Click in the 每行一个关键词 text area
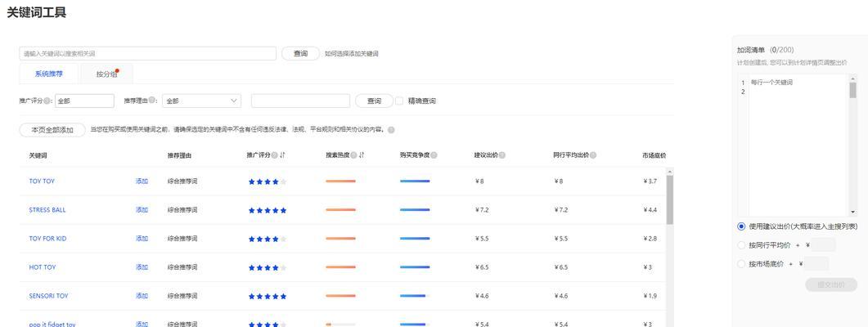The height and width of the screenshot is (327, 868). click(798, 145)
